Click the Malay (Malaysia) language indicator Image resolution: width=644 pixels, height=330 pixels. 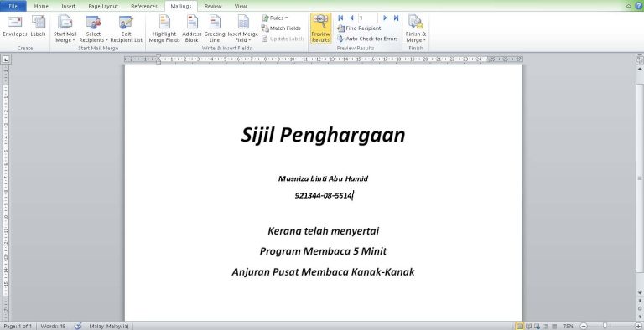pyautogui.click(x=109, y=327)
